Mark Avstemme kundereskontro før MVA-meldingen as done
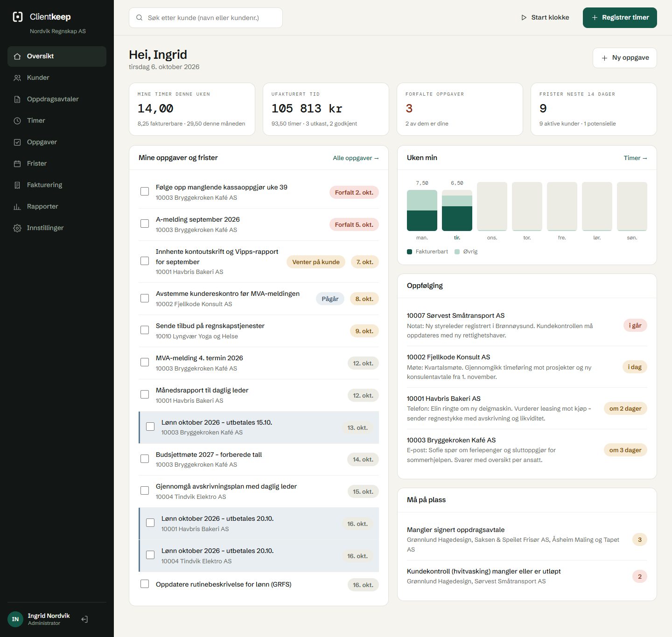672x637 pixels. click(x=145, y=298)
